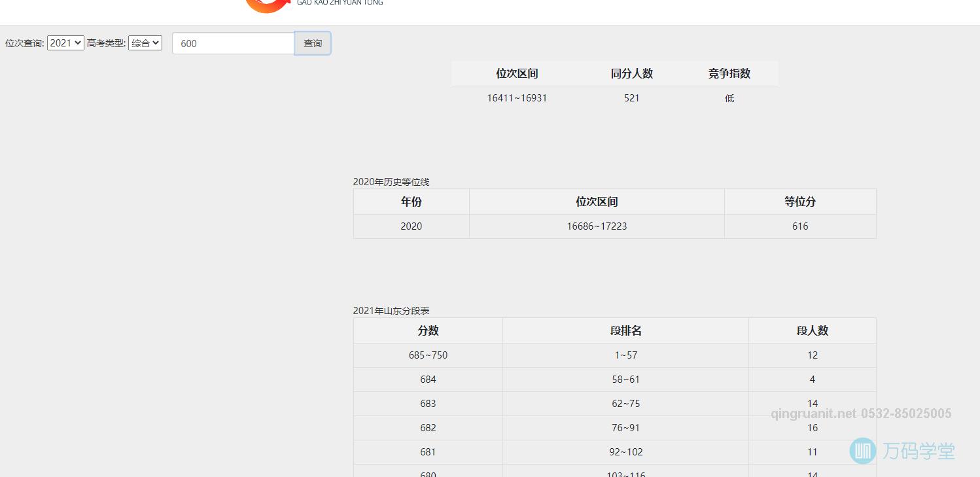This screenshot has width=980, height=477.
Task: Select the 位次区间 column header
Action: coord(516,73)
